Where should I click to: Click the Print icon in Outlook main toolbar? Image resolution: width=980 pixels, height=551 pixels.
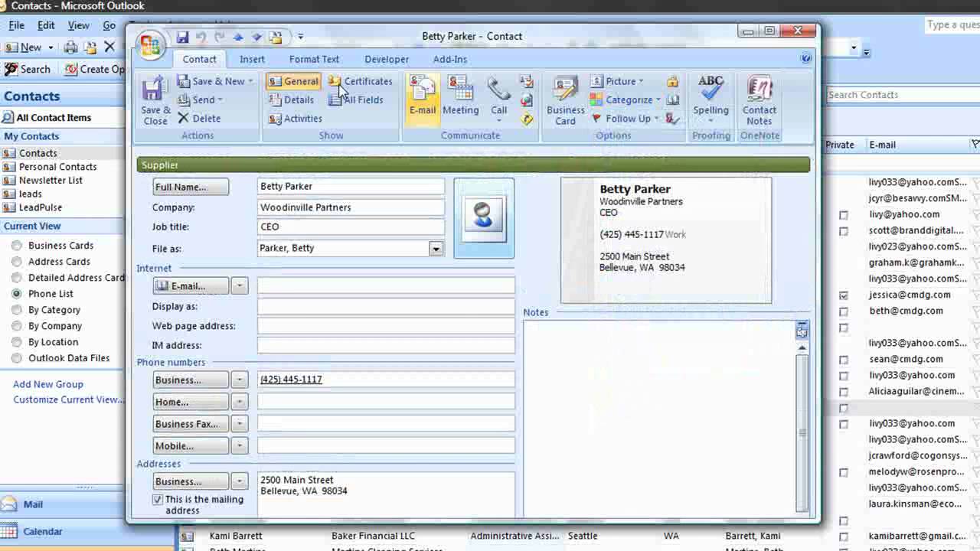(x=70, y=47)
